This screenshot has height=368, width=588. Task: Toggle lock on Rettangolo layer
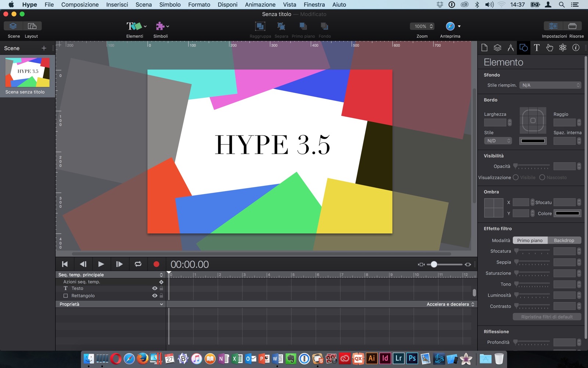coord(161,296)
